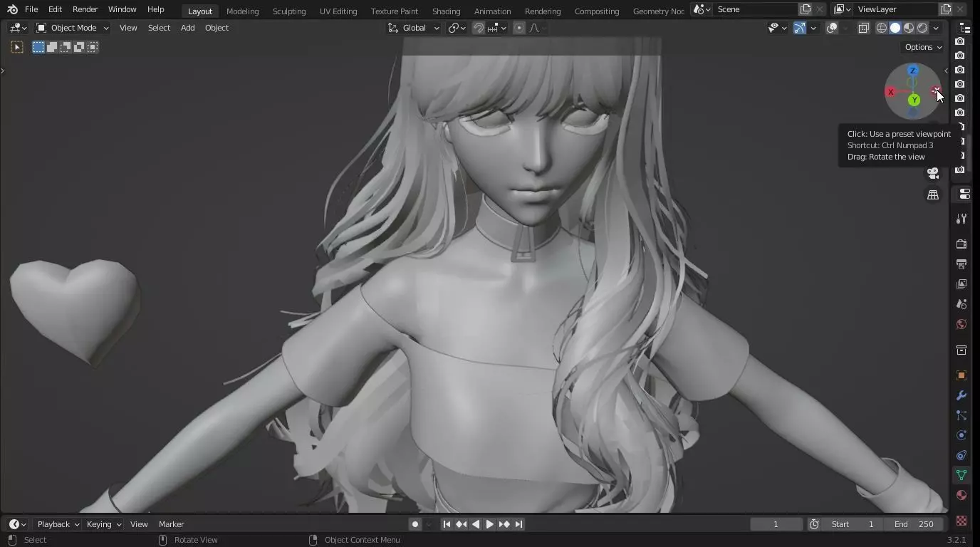Screen dimensions: 980x547
Task: Click the Blender logo icon
Action: pyautogui.click(x=12, y=9)
